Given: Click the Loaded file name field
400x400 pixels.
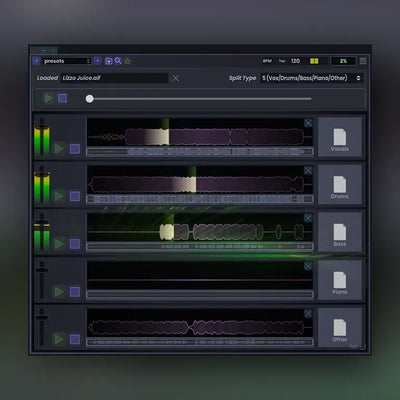Looking at the screenshot, I should [115, 78].
